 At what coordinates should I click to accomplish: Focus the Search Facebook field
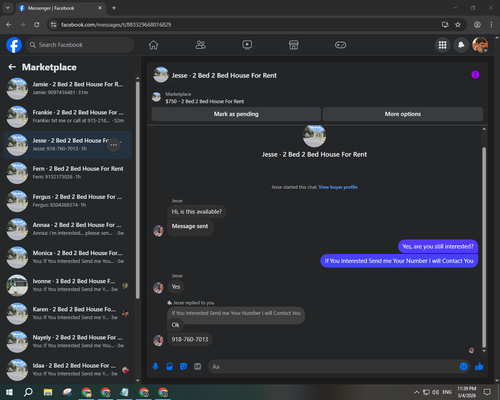pyautogui.click(x=80, y=45)
